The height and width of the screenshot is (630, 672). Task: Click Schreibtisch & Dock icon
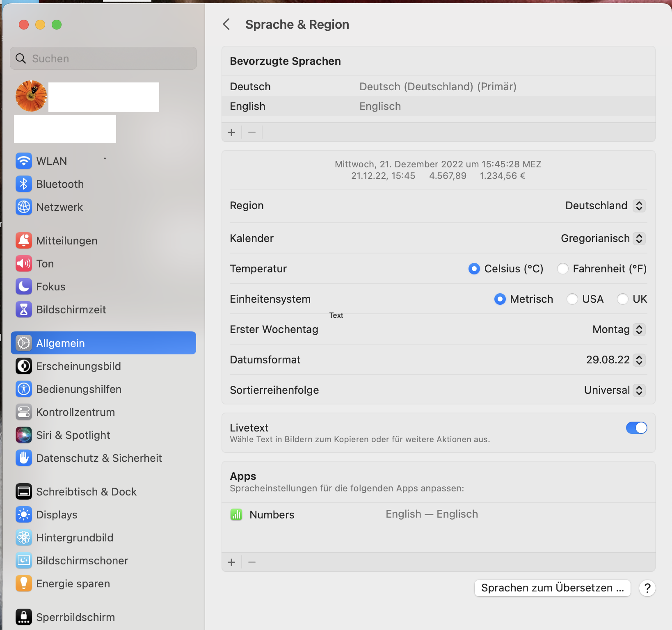(x=24, y=491)
